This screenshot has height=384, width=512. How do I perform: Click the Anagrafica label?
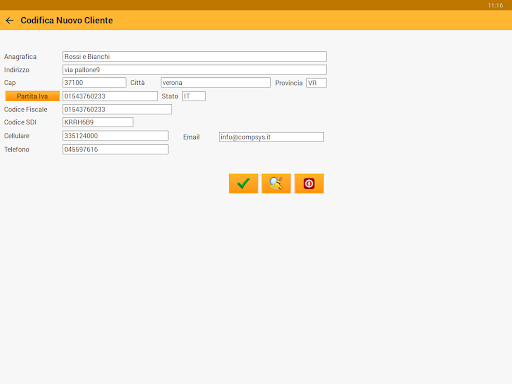20,57
